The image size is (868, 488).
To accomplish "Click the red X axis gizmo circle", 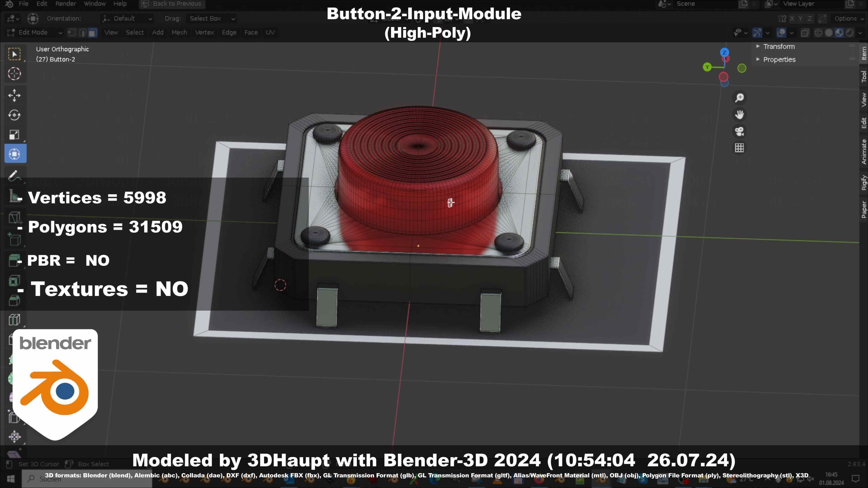I will (723, 77).
